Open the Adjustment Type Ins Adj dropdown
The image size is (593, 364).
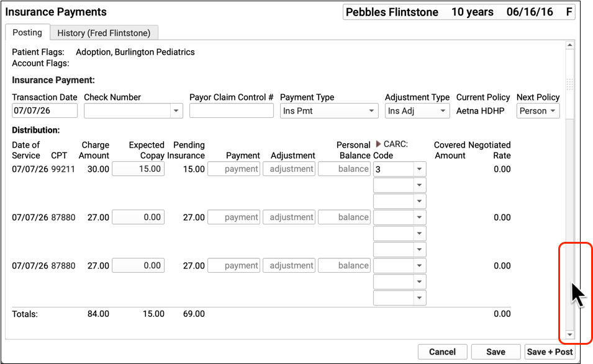pos(417,110)
